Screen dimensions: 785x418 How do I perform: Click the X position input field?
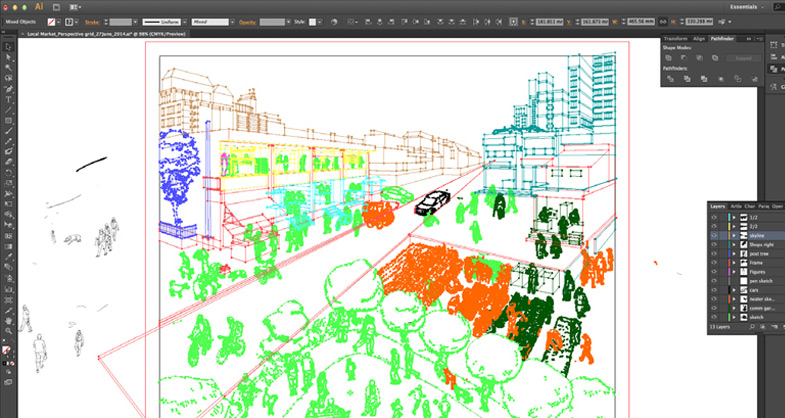coord(549,22)
